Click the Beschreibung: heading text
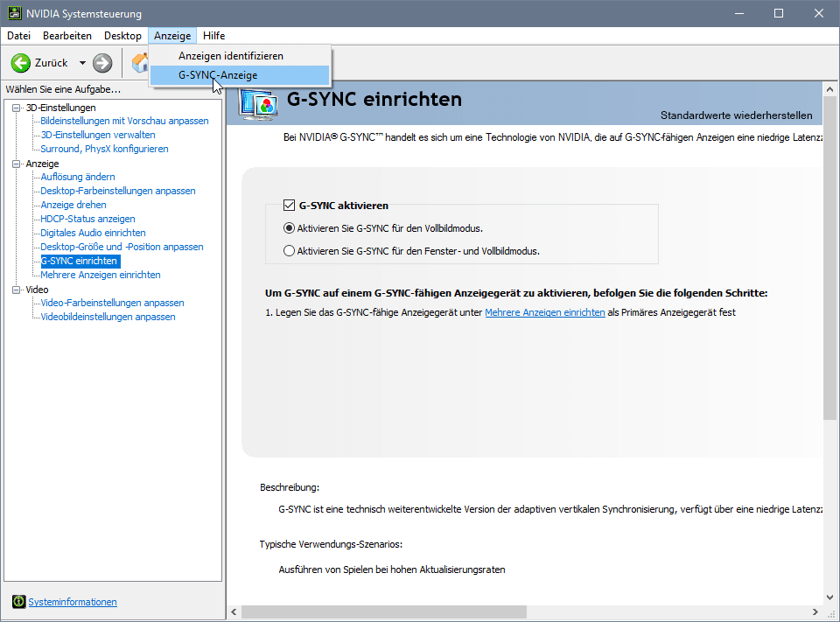 [x=290, y=487]
